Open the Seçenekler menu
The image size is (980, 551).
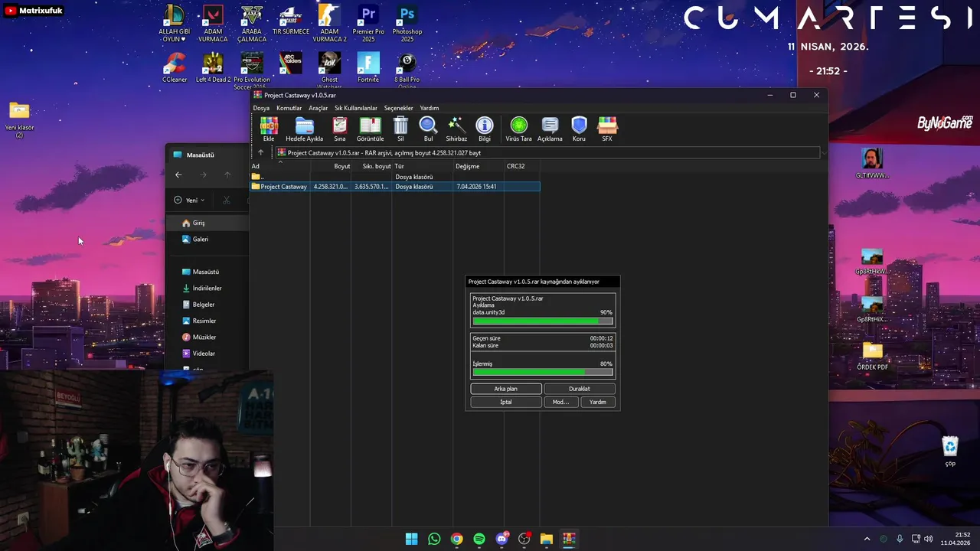[x=398, y=108]
